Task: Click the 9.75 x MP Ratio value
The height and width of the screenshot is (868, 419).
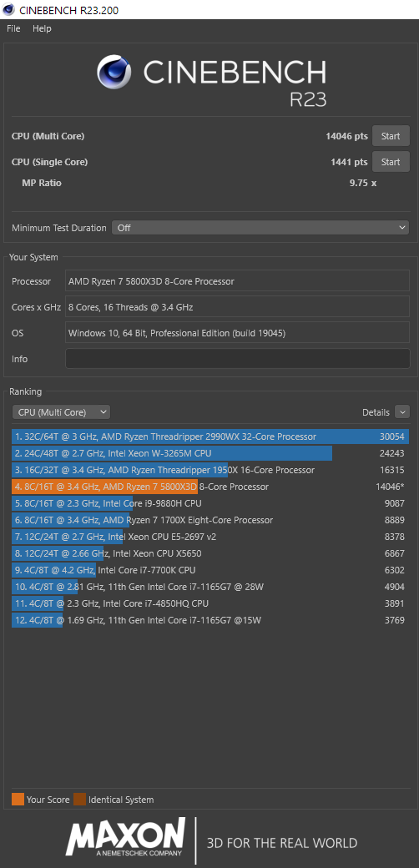Action: pyautogui.click(x=363, y=183)
